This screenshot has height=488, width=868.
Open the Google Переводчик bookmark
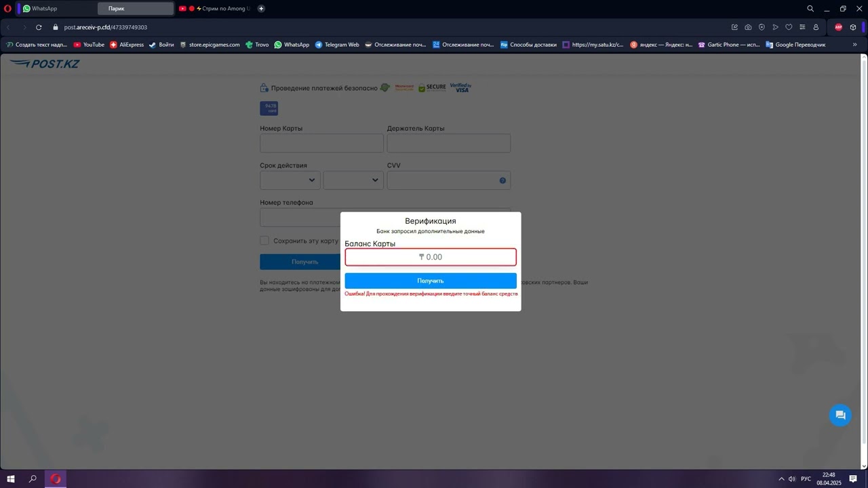click(x=795, y=45)
